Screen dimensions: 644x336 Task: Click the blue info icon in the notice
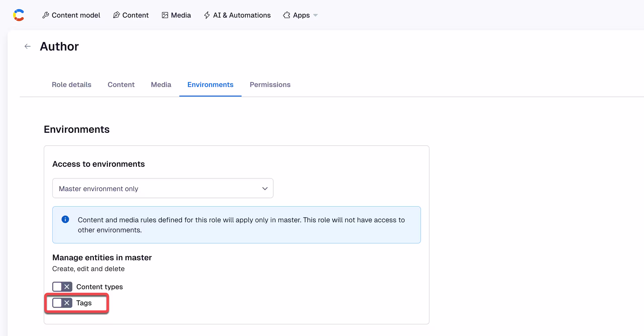click(x=65, y=219)
